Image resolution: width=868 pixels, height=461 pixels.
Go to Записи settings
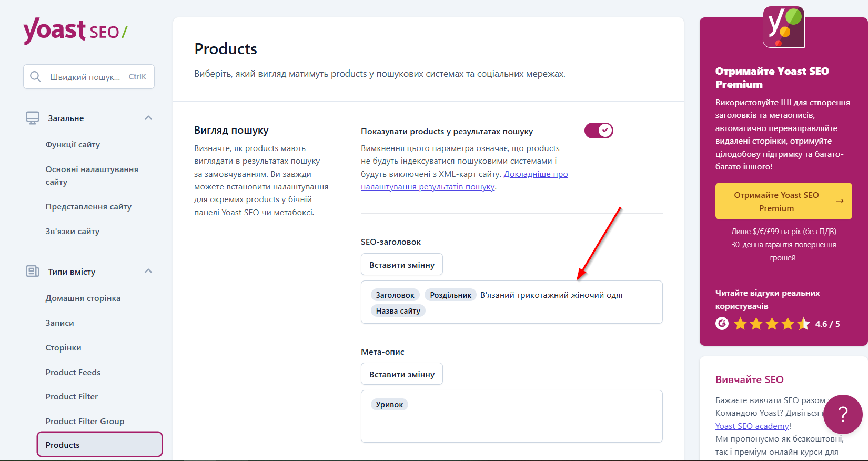coord(59,323)
